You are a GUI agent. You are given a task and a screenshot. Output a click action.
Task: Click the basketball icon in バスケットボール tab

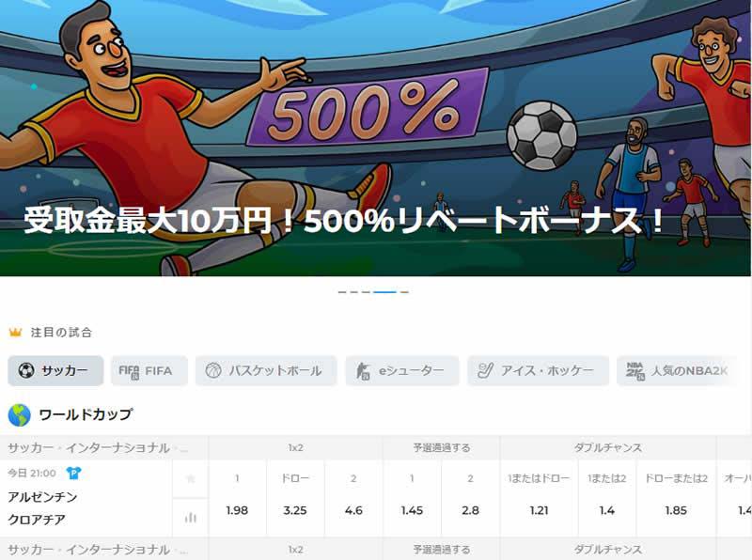coord(213,370)
